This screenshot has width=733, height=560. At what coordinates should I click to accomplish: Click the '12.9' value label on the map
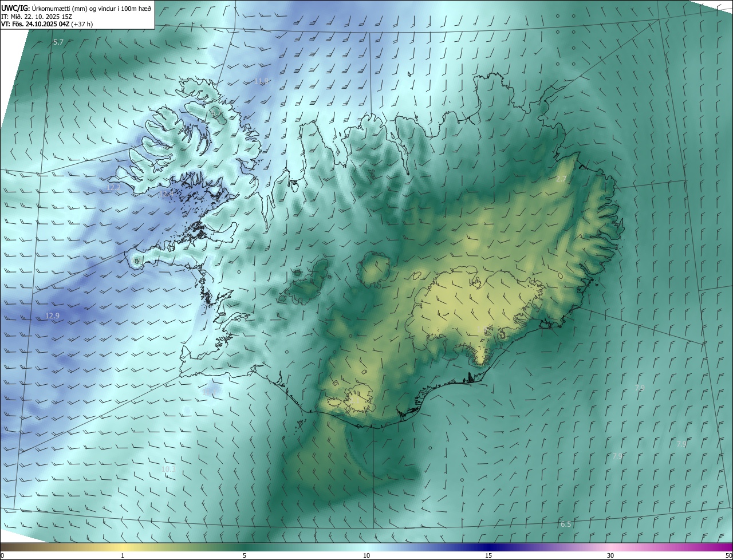(x=52, y=316)
